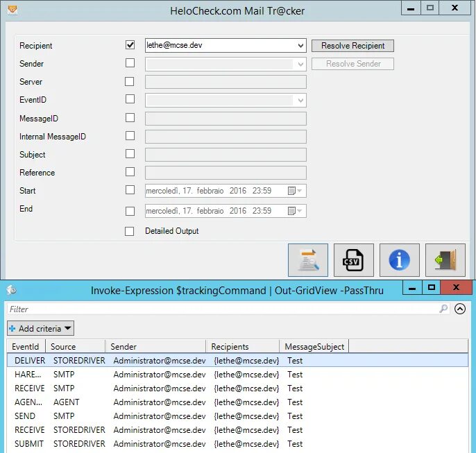This screenshot has width=476, height=453.
Task: Expand the Recipient address dropdown
Action: tap(300, 46)
